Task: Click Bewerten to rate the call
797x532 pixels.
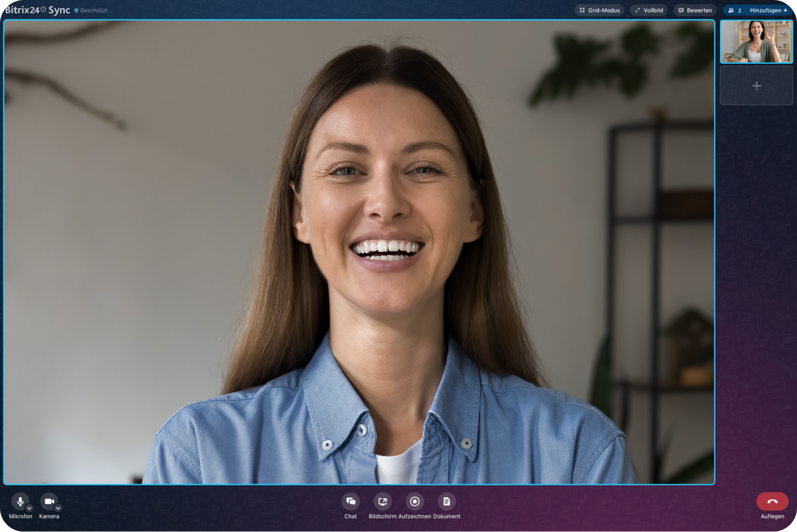Action: click(695, 10)
